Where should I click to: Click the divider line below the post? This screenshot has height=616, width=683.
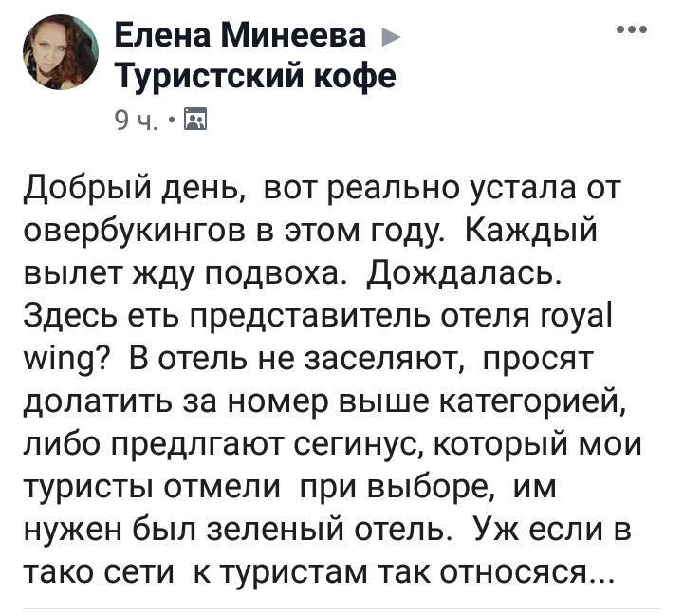pos(341,608)
